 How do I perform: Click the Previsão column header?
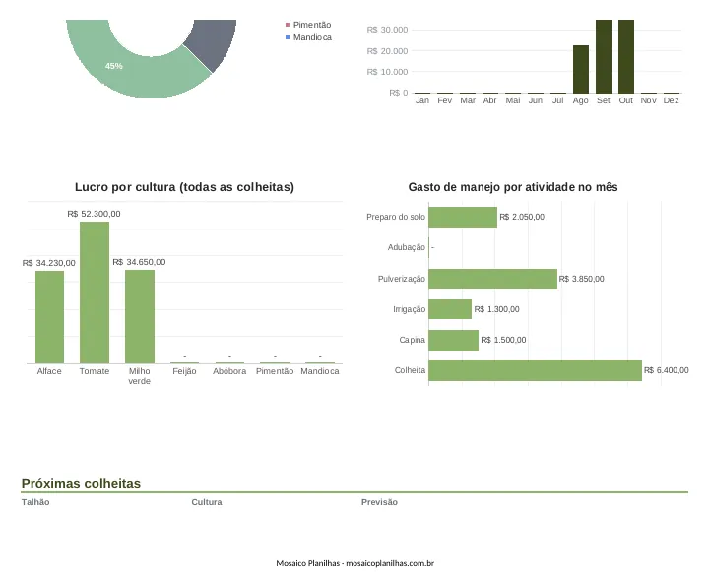[x=379, y=502]
